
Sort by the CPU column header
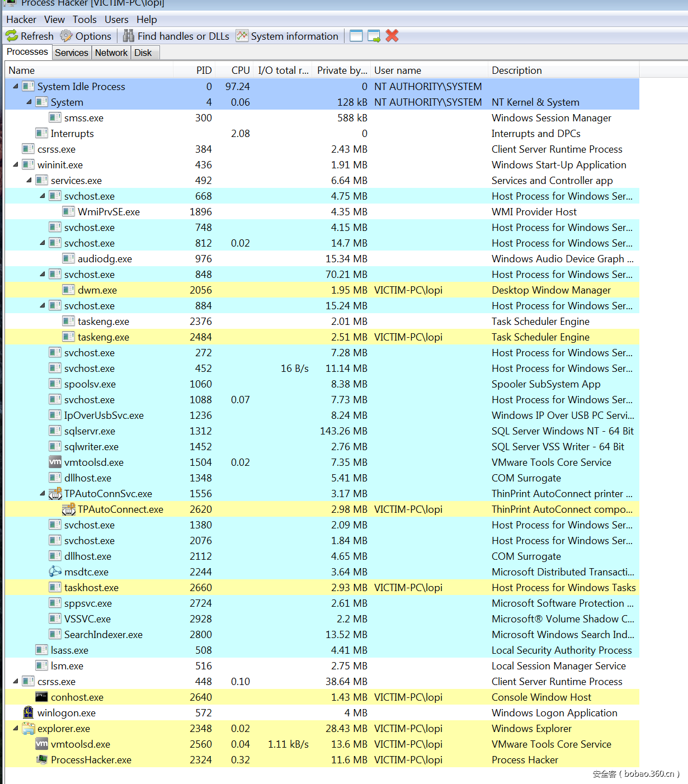click(241, 70)
